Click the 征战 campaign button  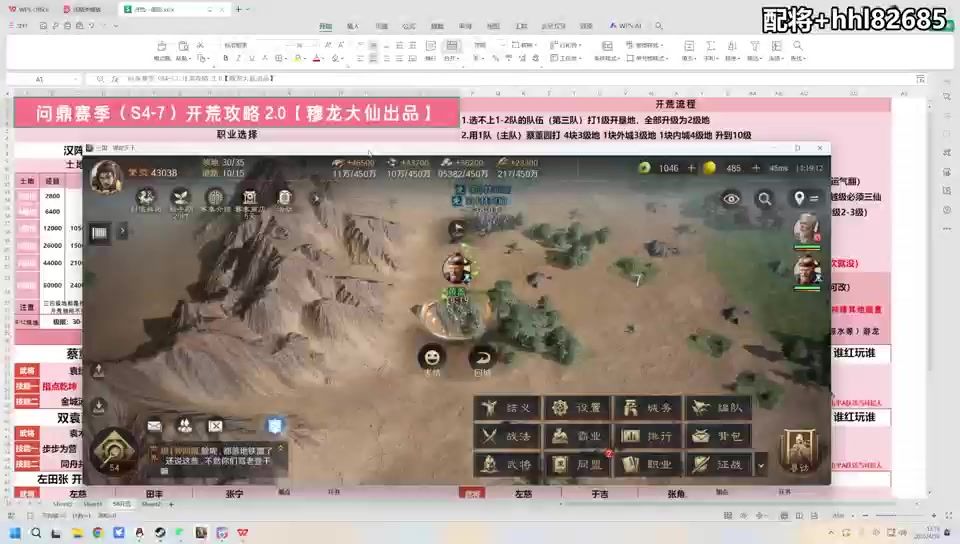click(x=717, y=464)
